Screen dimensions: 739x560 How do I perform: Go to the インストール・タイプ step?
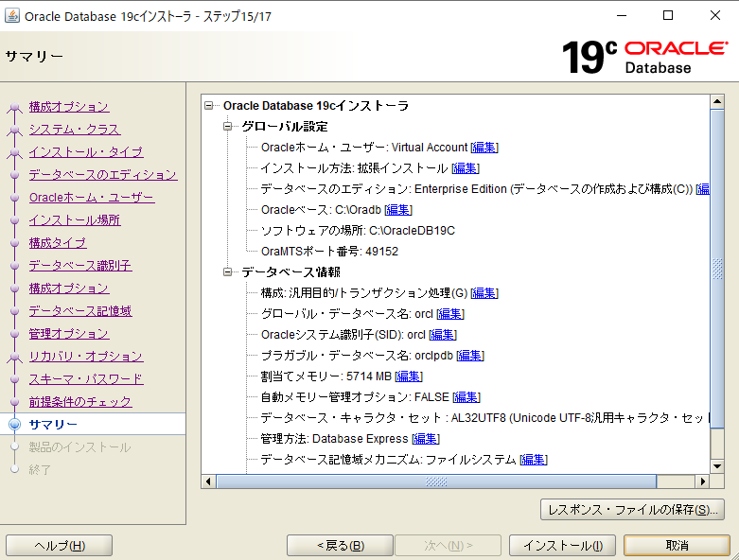click(85, 152)
